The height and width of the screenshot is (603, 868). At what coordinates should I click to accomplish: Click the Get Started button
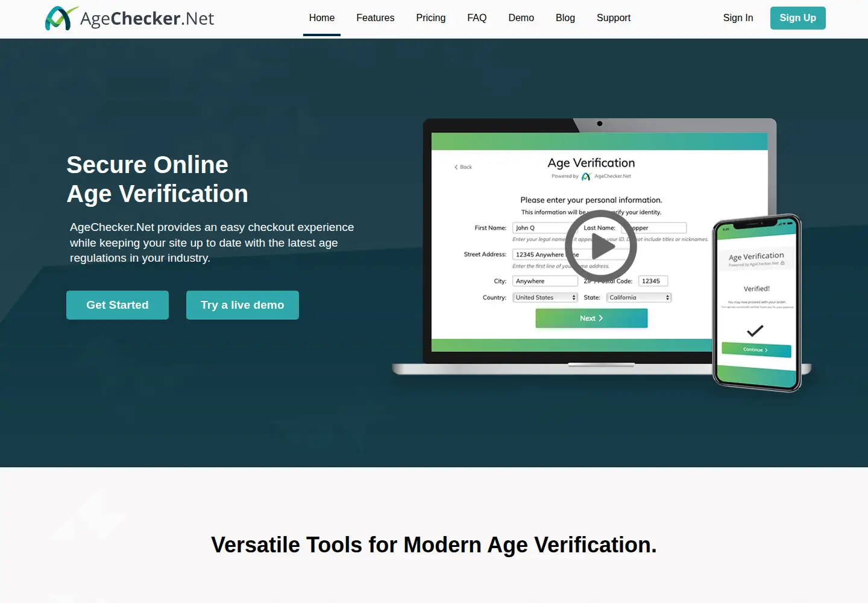tap(118, 305)
